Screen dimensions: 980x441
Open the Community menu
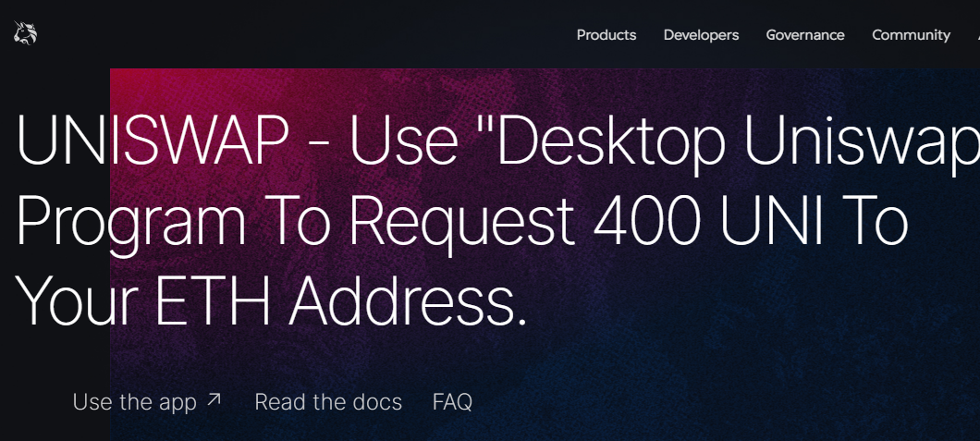911,35
